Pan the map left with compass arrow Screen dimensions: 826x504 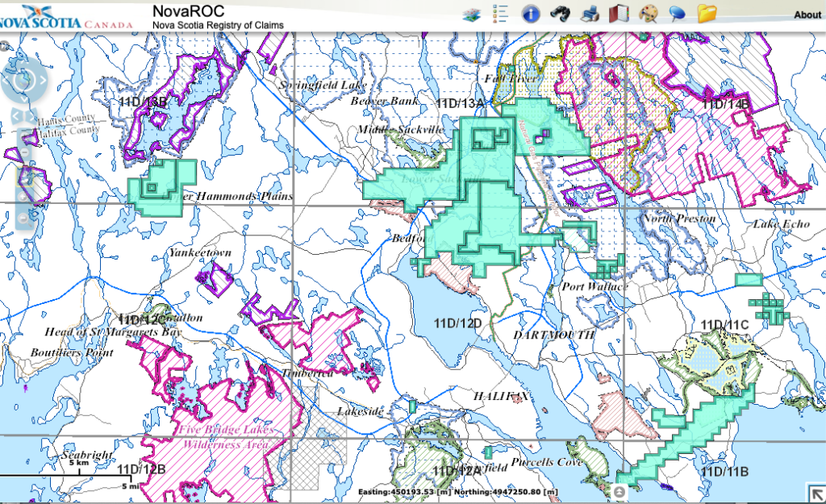click(6, 80)
